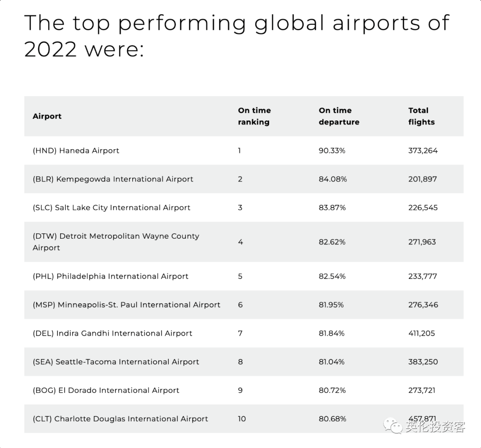Image resolution: width=481 pixels, height=448 pixels.
Task: Click Philadelphia International Airport text
Action: pos(110,276)
